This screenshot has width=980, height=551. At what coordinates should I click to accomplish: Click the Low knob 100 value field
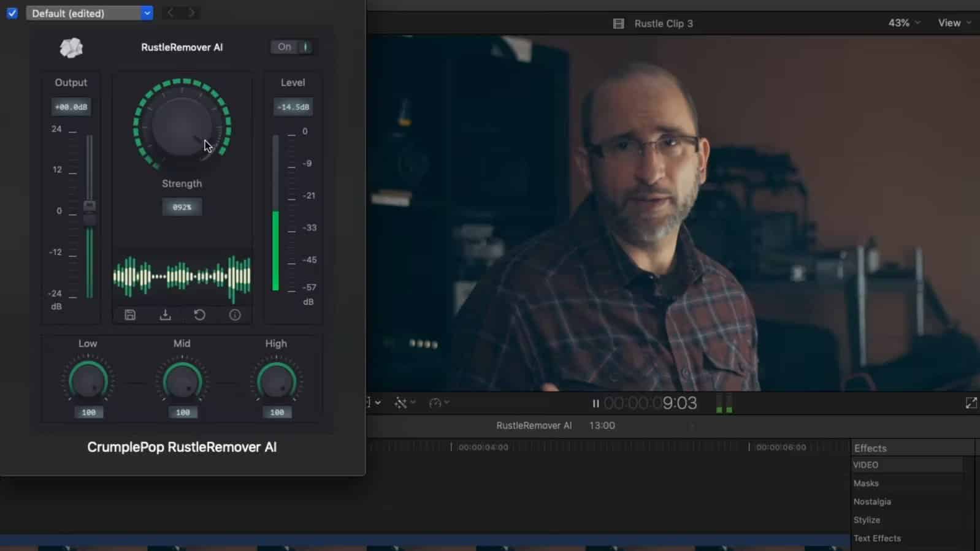[88, 412]
